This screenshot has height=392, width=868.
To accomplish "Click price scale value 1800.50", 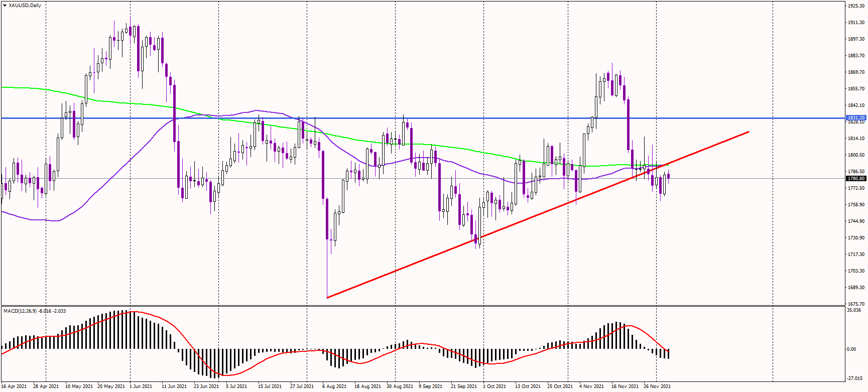I will click(856, 155).
